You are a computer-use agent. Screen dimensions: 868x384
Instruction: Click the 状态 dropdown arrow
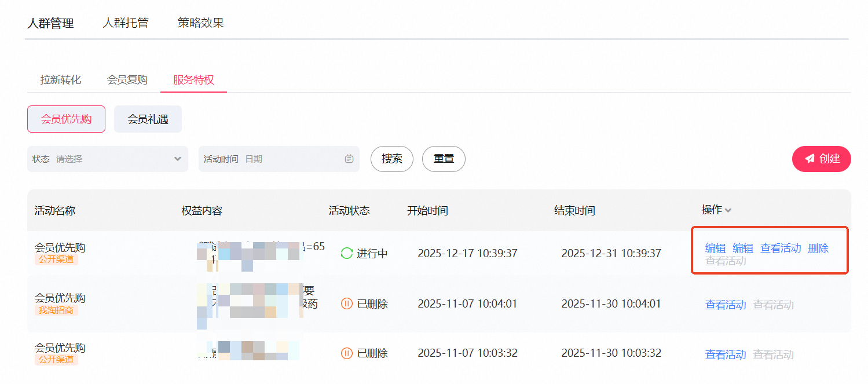(x=178, y=159)
